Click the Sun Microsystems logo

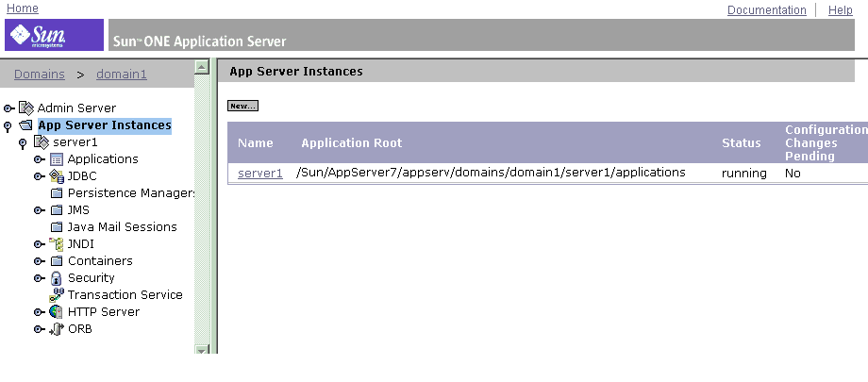55,35
